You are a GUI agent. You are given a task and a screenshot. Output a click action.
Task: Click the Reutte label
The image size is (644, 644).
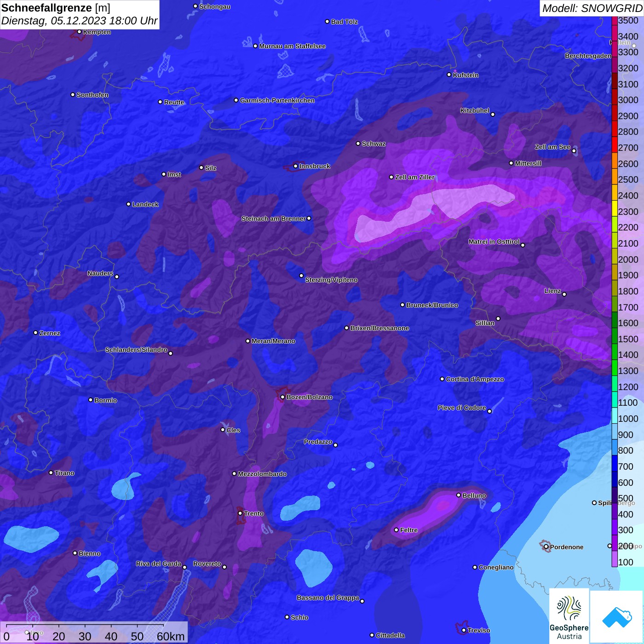[174, 102]
